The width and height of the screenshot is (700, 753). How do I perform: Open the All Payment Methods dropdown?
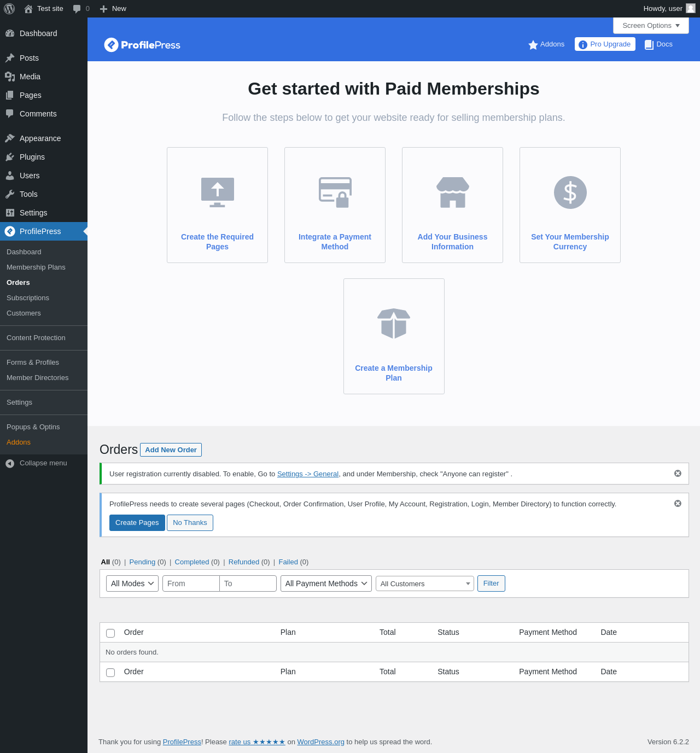(326, 583)
